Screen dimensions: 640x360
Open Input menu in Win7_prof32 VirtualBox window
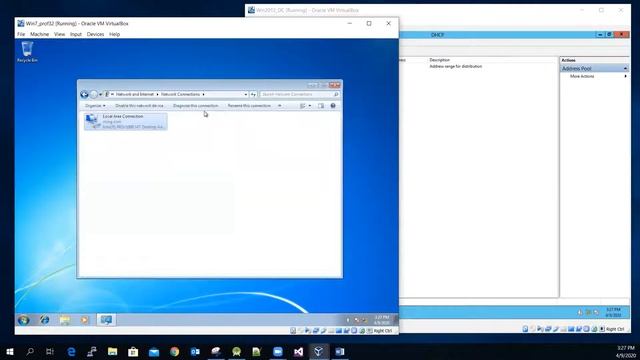(x=76, y=34)
